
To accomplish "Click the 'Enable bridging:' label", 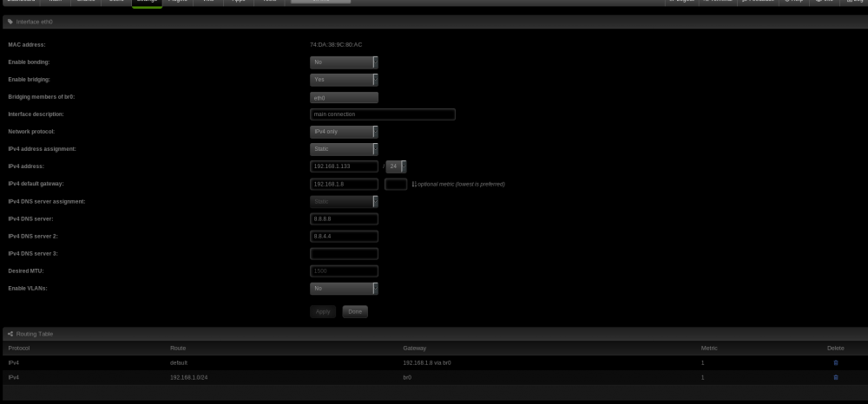I will 29,80.
